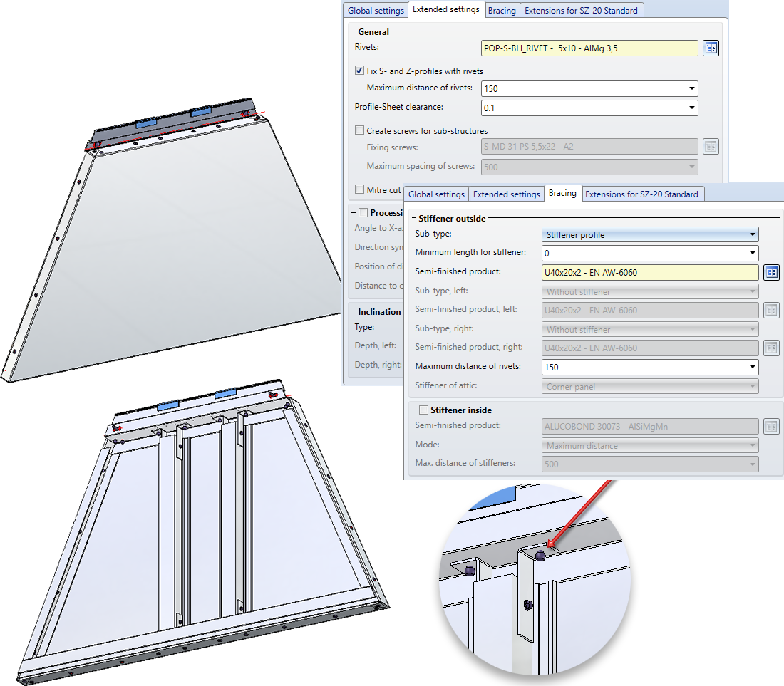Screen dimensions: 784x686
Task: Open catalogue icon for Semi-finished product, right
Action: click(x=771, y=348)
